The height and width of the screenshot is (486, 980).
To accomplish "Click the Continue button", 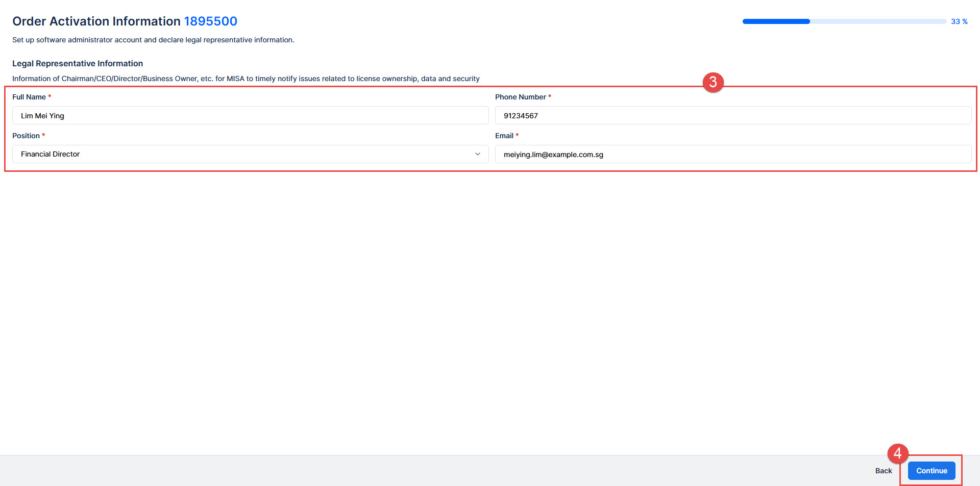I will [x=932, y=471].
